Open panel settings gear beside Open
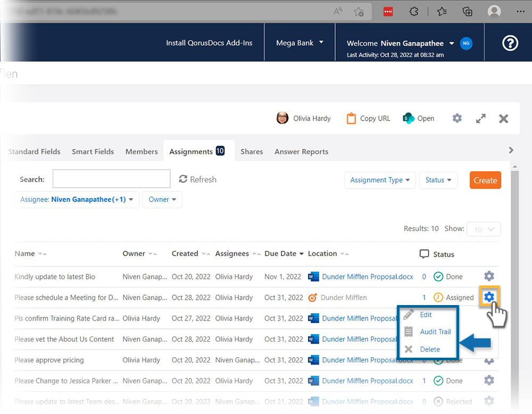The height and width of the screenshot is (414, 532). click(457, 118)
